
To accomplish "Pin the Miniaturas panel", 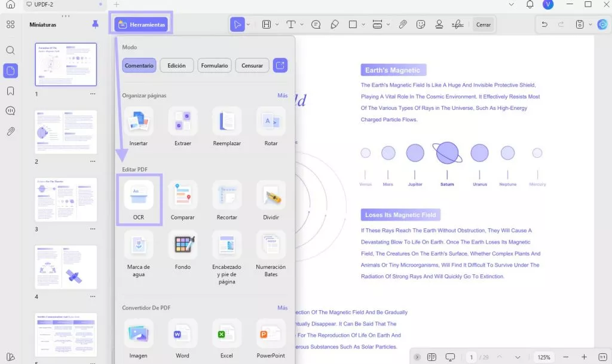I will [95, 25].
